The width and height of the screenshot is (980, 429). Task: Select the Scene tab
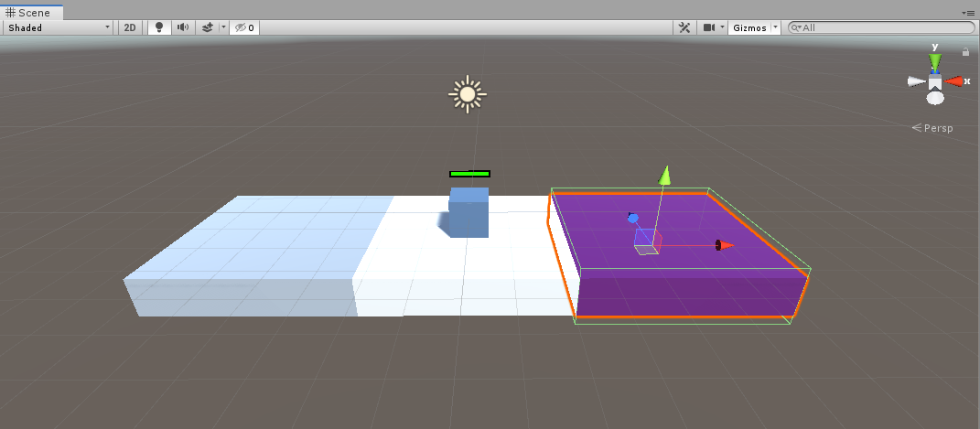(32, 13)
